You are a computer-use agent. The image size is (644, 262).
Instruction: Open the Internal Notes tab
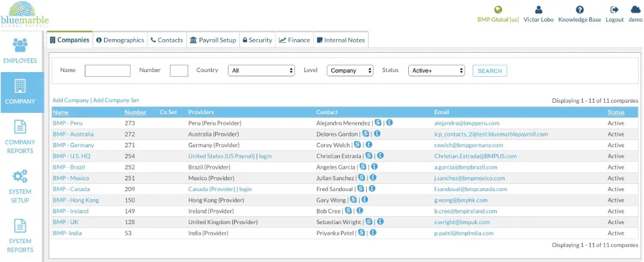pos(340,40)
